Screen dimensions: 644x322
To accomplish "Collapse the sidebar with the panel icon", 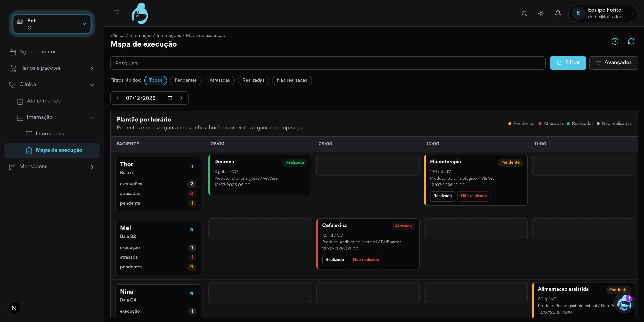I will pos(117,13).
